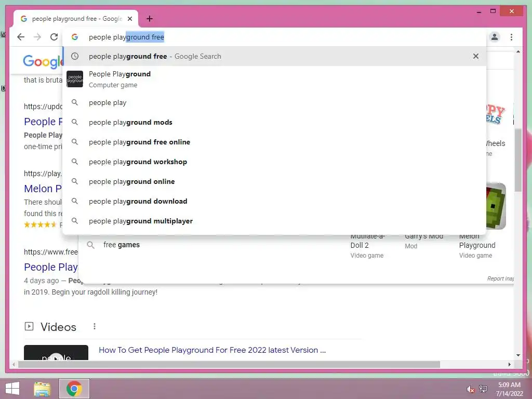532x399 pixels.
Task: Click the Chrome icon in the taskbar
Action: coord(74,389)
